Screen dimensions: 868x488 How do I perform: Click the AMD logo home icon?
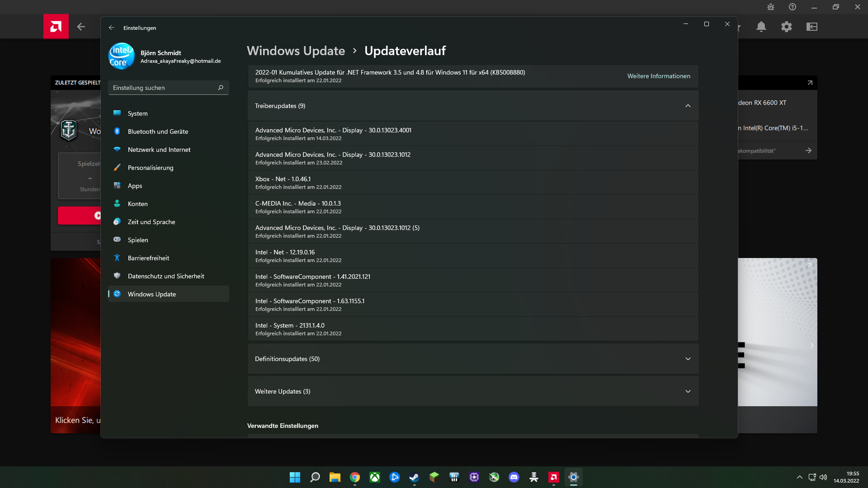56,27
